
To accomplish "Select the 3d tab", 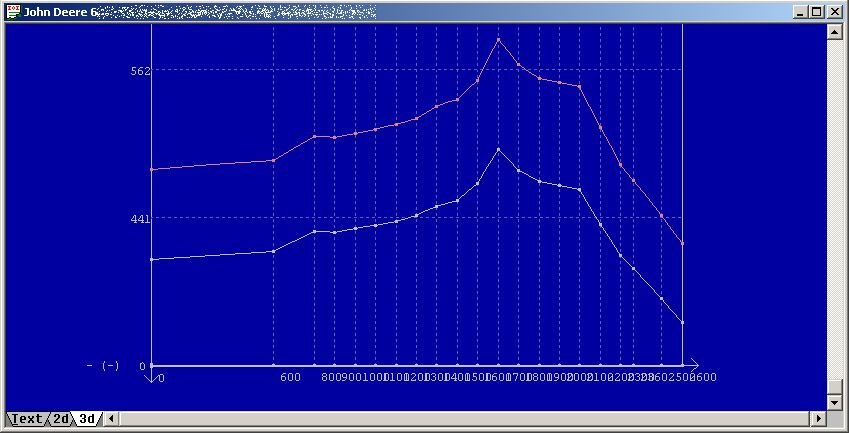I will (87, 419).
